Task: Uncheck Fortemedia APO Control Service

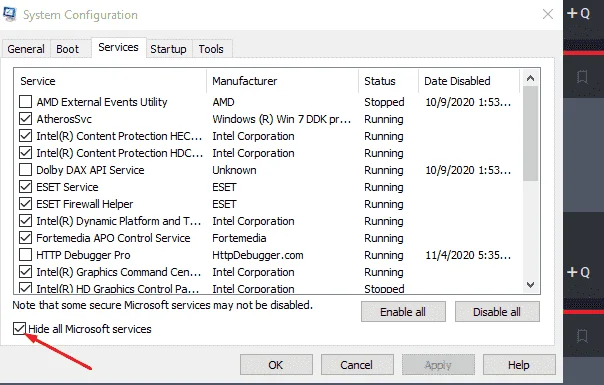Action: (x=25, y=237)
